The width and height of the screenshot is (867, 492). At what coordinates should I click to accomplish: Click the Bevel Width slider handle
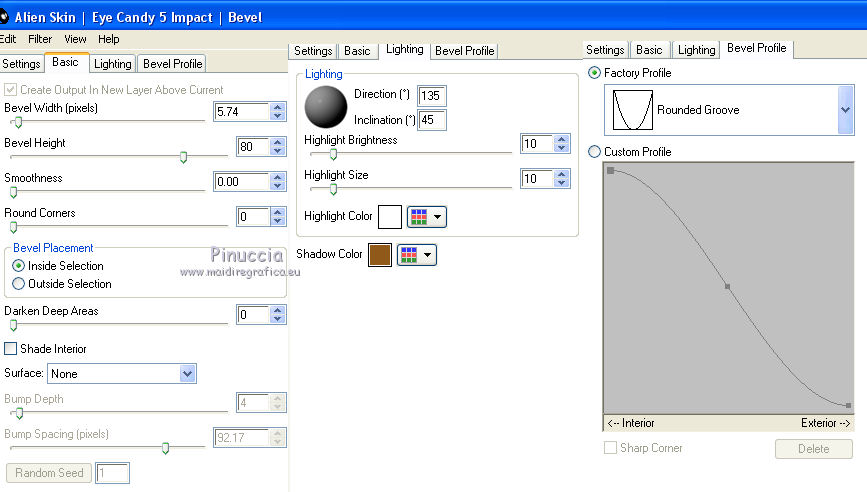point(18,122)
